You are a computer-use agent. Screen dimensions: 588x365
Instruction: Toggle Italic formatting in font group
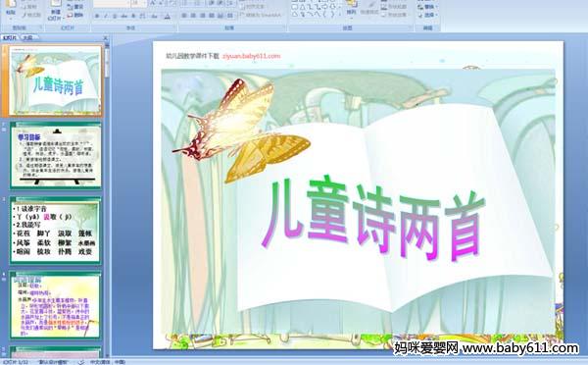pos(106,16)
